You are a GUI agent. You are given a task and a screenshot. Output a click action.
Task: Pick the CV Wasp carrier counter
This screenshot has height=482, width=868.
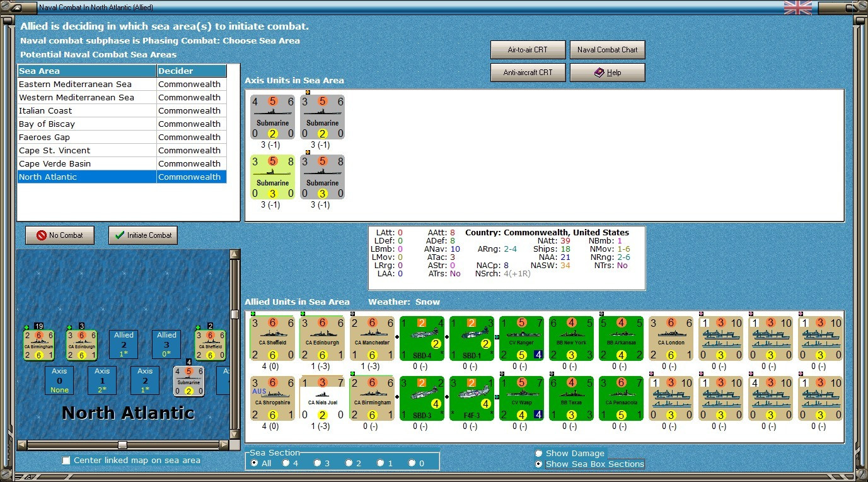point(521,398)
